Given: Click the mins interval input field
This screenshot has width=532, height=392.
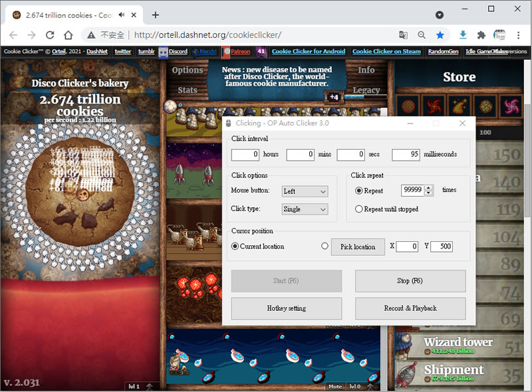Looking at the screenshot, I should (x=301, y=155).
